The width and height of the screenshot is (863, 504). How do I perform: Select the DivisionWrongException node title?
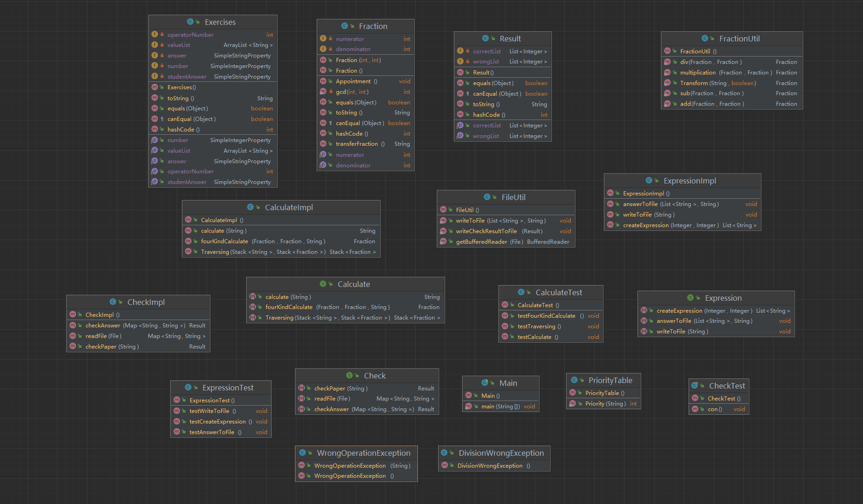click(x=501, y=453)
